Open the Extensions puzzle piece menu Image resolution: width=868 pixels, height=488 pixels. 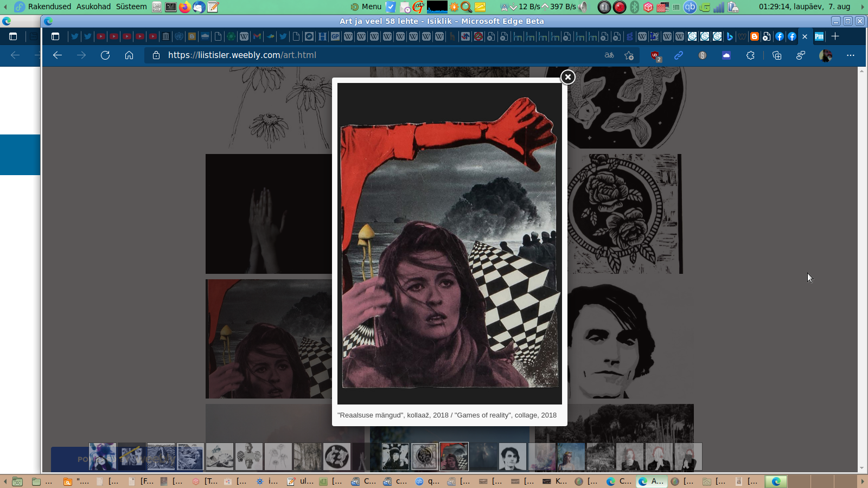click(750, 55)
